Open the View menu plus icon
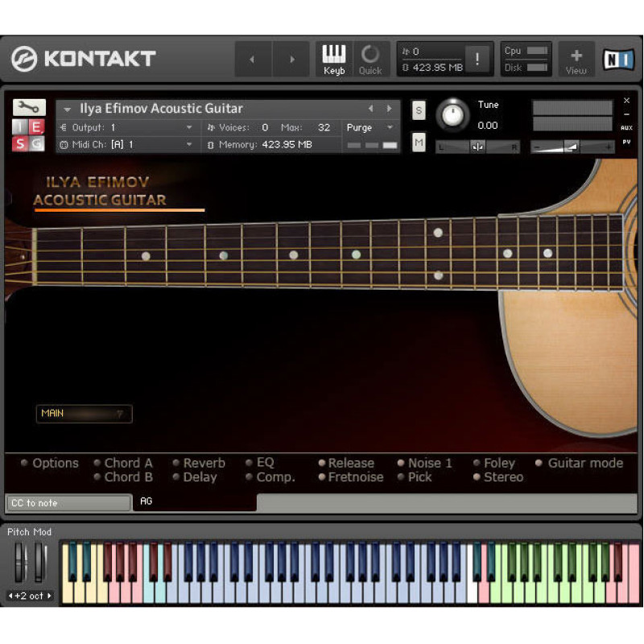 [x=576, y=60]
